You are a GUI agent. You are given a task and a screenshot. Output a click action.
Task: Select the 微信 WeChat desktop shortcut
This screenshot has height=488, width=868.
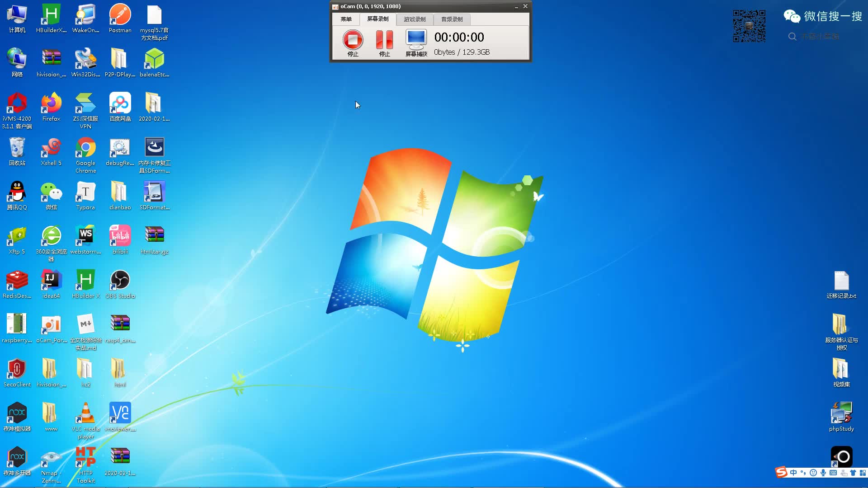click(51, 196)
